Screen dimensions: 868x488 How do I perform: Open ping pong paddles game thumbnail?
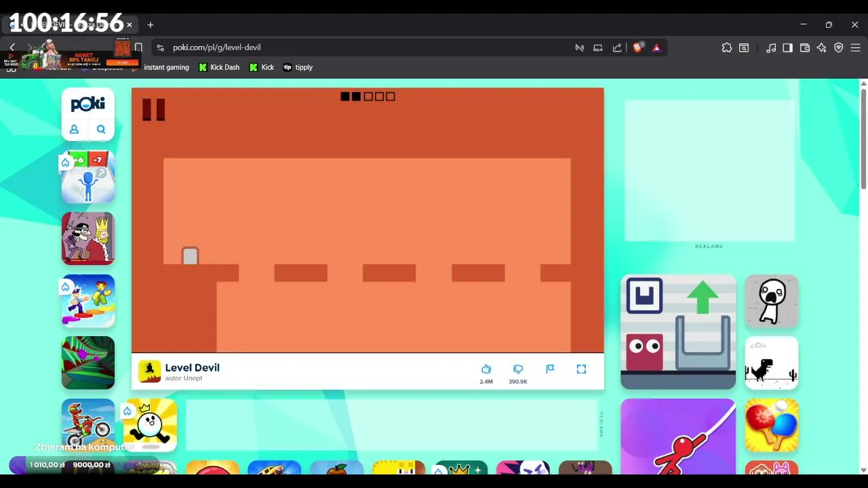point(772,425)
